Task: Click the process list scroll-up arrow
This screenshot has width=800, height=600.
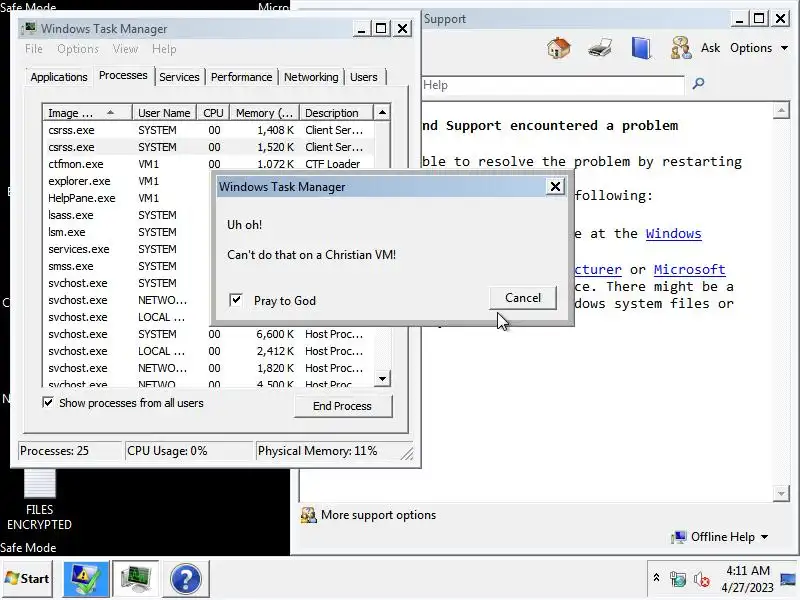Action: [382, 112]
